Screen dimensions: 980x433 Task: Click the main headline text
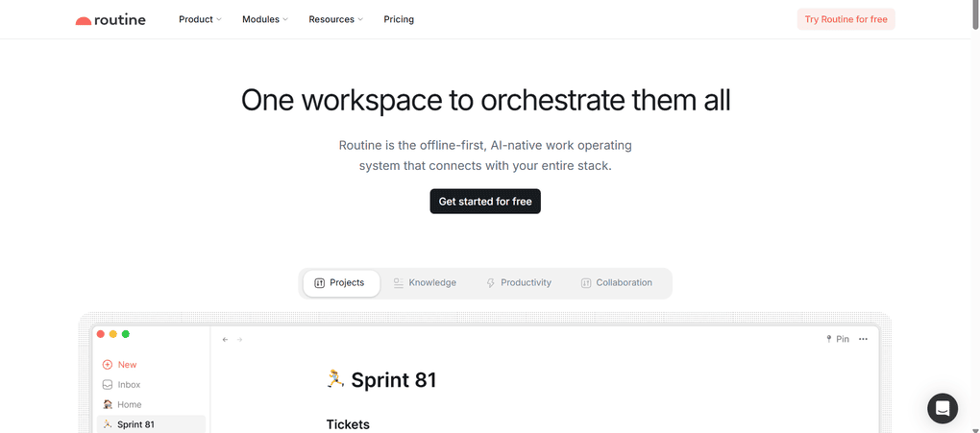(485, 100)
